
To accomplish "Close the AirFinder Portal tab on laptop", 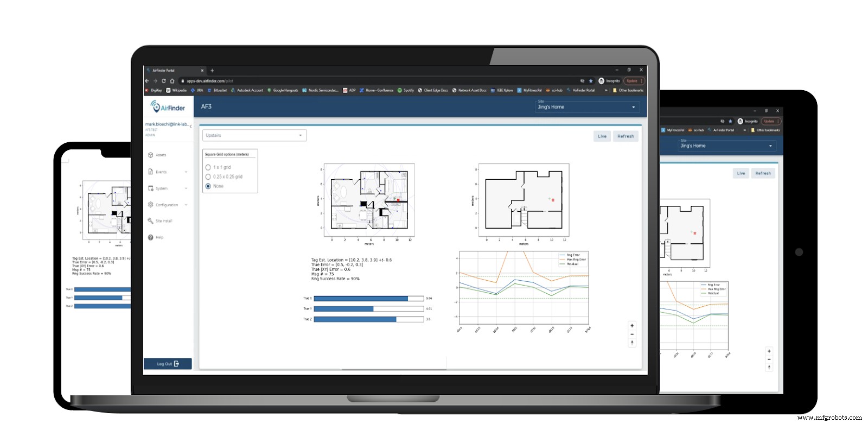I will [202, 71].
